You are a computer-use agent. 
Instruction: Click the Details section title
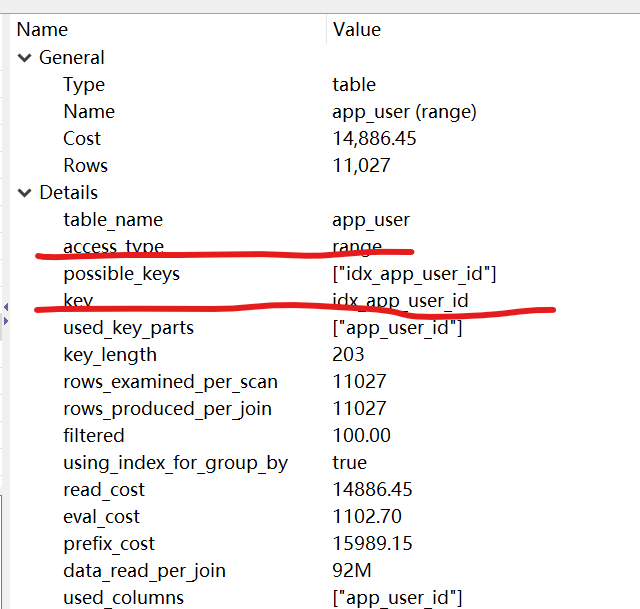[x=69, y=193]
